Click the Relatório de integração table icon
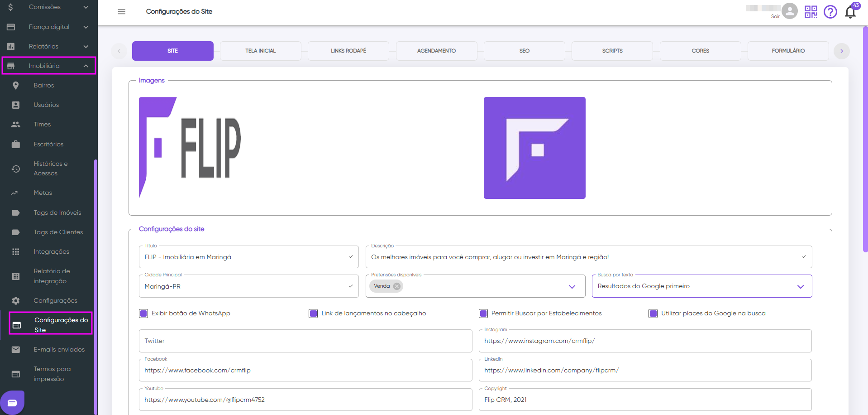This screenshot has width=868, height=415. click(x=16, y=276)
